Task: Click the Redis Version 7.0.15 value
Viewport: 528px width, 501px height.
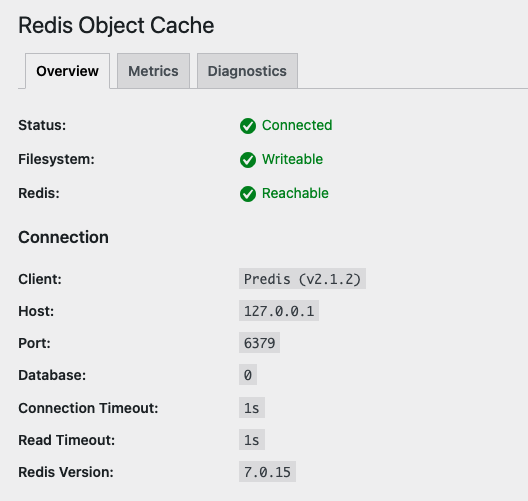Action: click(x=267, y=472)
